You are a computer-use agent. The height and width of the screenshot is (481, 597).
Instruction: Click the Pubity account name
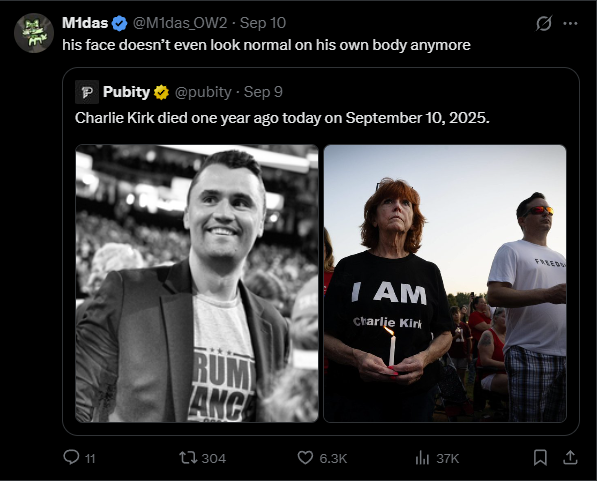[x=126, y=92]
